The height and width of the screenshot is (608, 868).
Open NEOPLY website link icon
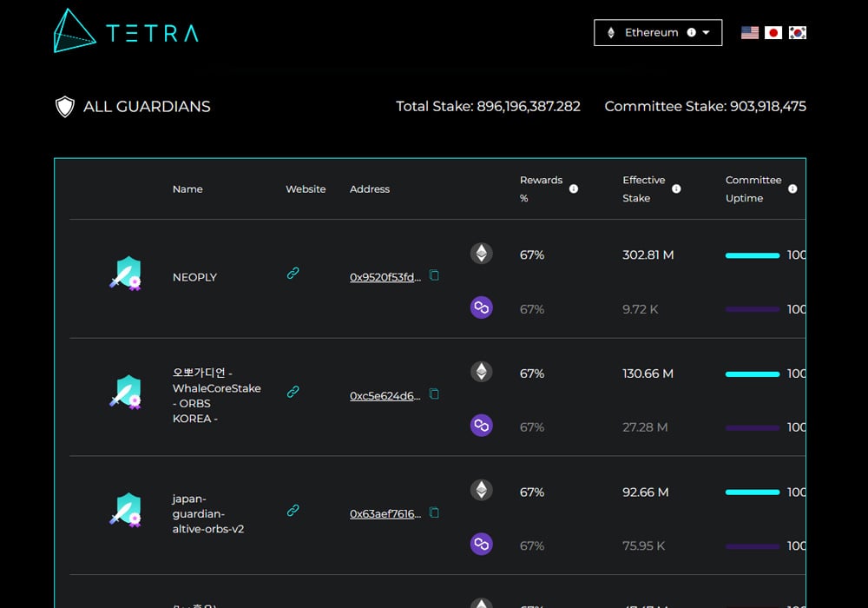[293, 273]
